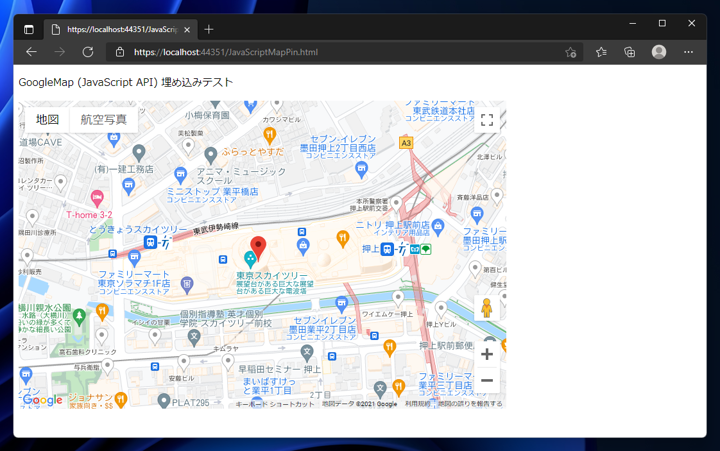This screenshot has height=451, width=720.
Task: Open the Collections panel
Action: click(x=630, y=52)
